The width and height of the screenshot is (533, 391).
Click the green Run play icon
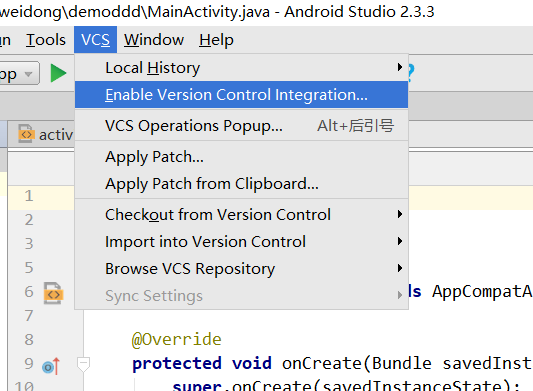[58, 73]
